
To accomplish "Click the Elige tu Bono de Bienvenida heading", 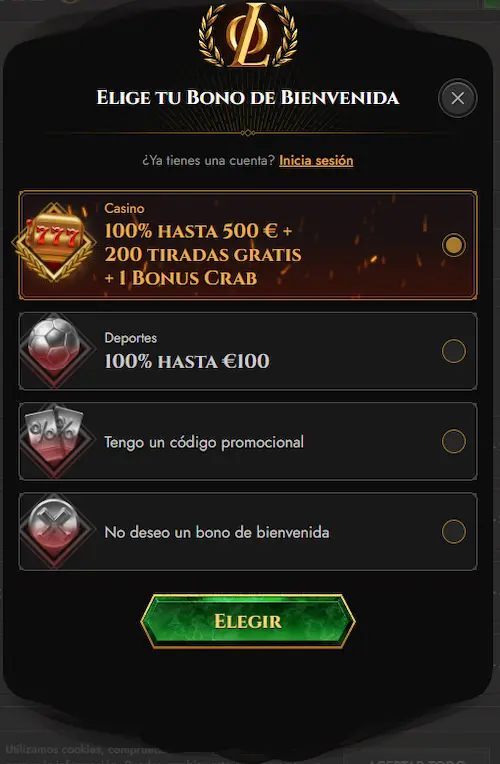I will pyautogui.click(x=248, y=97).
